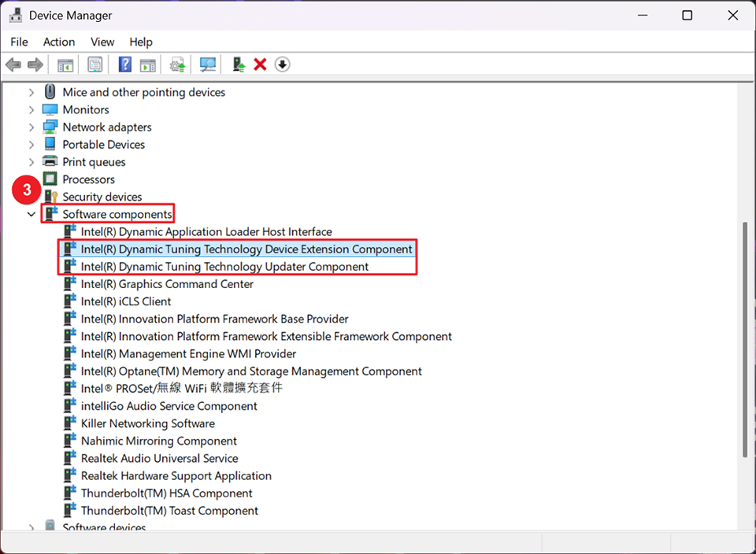Select Intel(R) Dynamic Tuning Technology Device Extension Component
This screenshot has width=756, height=554.
pos(246,249)
